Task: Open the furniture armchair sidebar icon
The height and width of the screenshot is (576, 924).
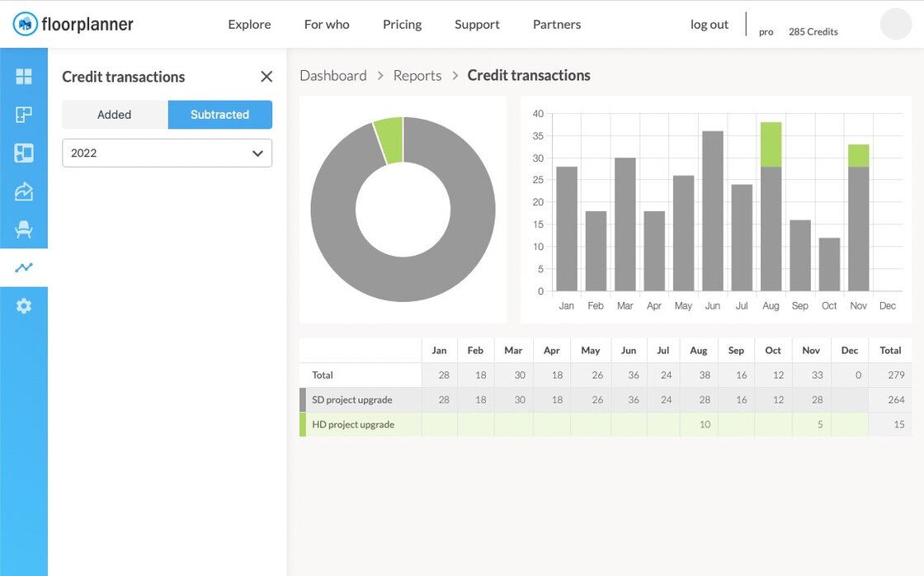Action: click(24, 229)
